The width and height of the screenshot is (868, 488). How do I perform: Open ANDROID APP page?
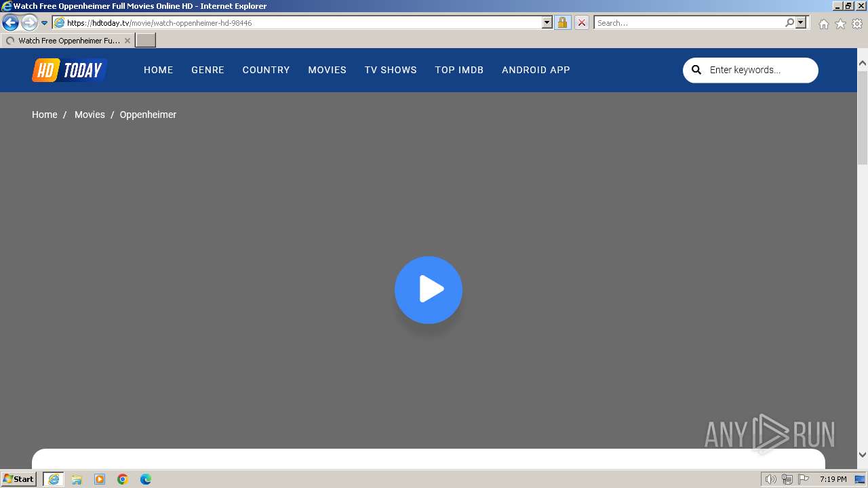click(536, 70)
